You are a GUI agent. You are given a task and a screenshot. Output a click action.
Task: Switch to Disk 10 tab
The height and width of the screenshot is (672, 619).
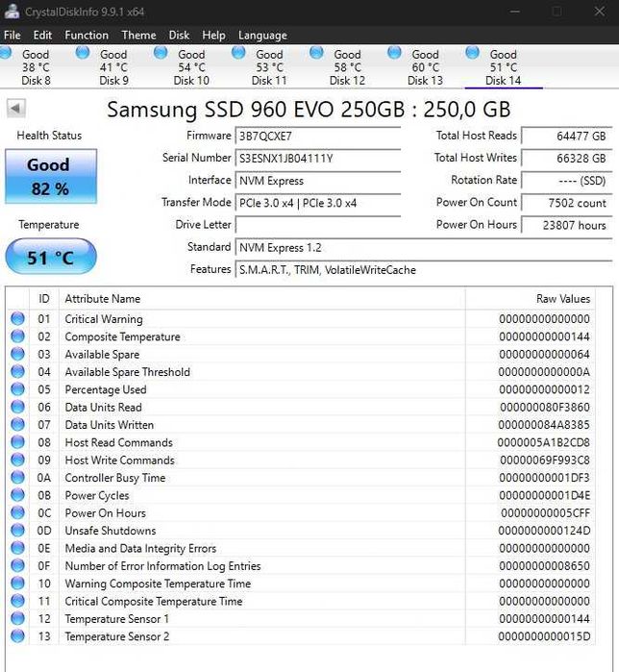coord(191,67)
